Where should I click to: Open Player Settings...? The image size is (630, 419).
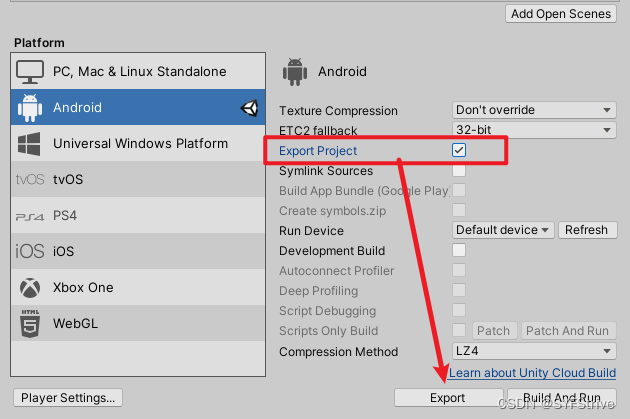pyautogui.click(x=68, y=398)
